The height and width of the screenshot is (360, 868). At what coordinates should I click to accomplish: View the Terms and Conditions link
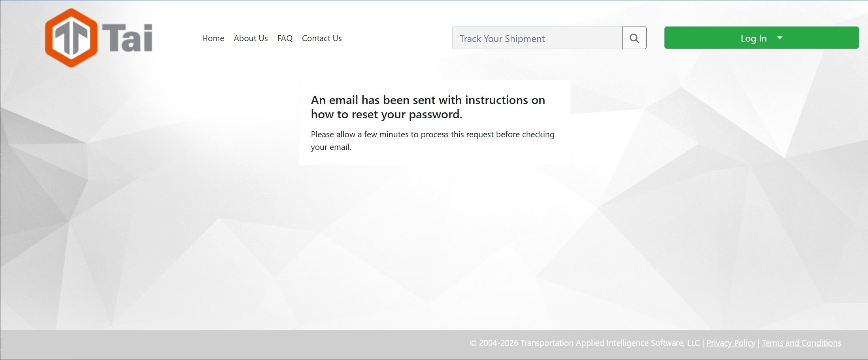[x=801, y=343]
